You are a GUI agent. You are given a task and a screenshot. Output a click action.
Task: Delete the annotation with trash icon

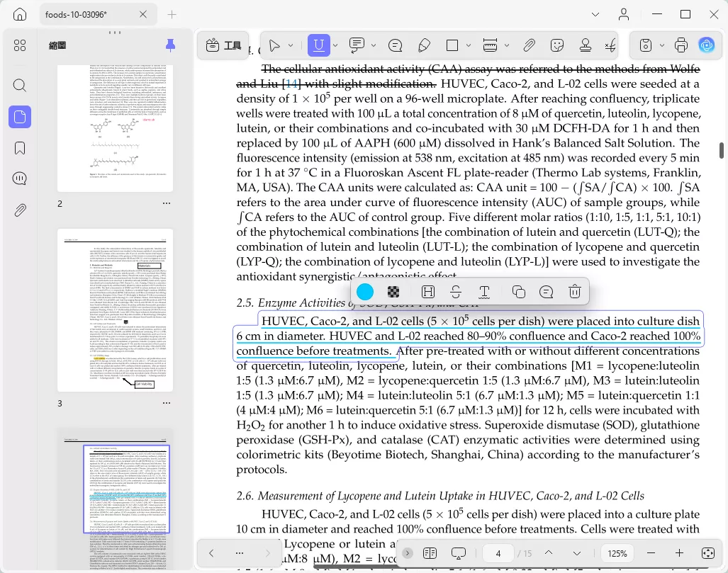click(574, 292)
